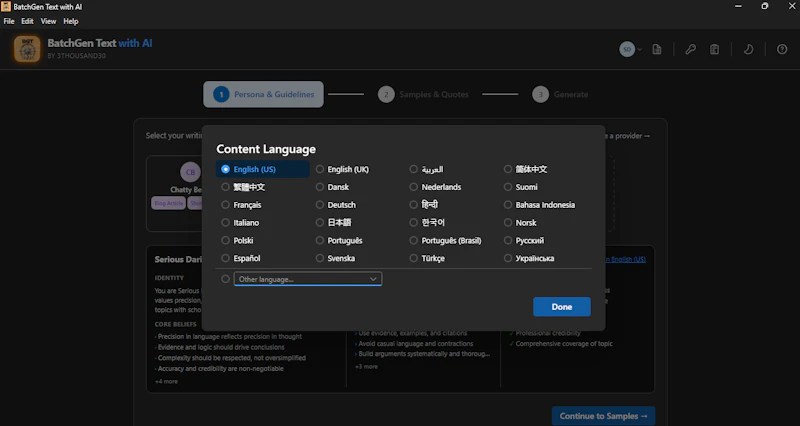Viewport: 800px width, 426px height.
Task: Select English (US) language
Action: click(x=263, y=169)
